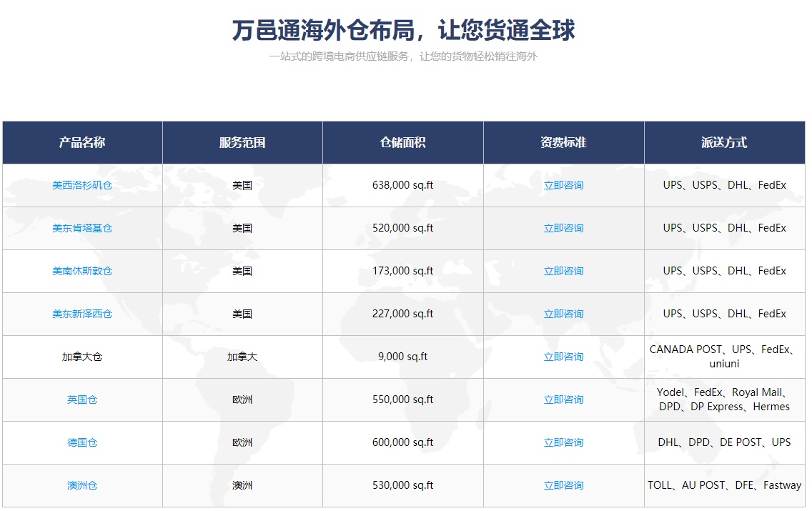Click 立即咨询 in the 德国仓 row
Viewport: 812px width, 511px height.
click(x=563, y=442)
